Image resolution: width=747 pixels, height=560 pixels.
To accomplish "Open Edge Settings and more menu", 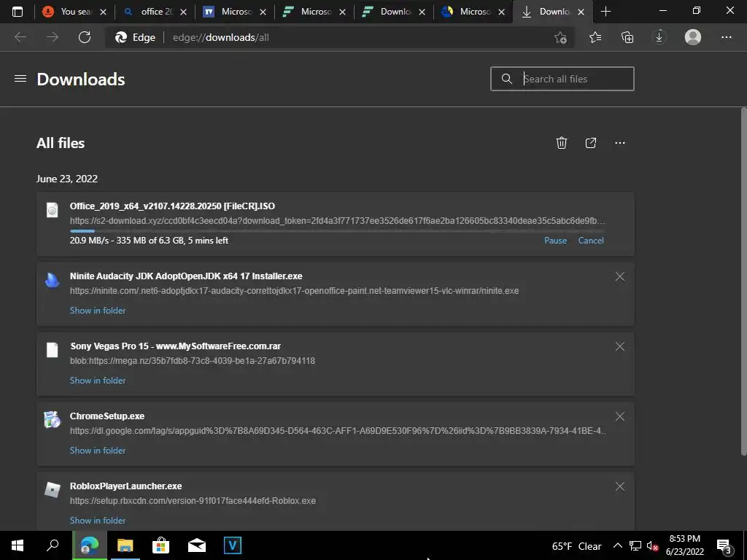I will pyautogui.click(x=726, y=37).
